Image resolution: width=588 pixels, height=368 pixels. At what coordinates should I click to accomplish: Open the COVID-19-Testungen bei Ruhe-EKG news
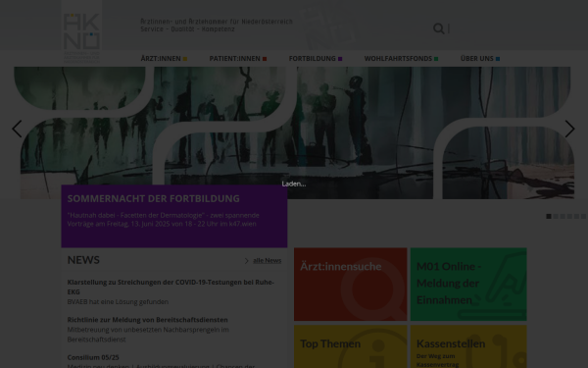pos(171,287)
